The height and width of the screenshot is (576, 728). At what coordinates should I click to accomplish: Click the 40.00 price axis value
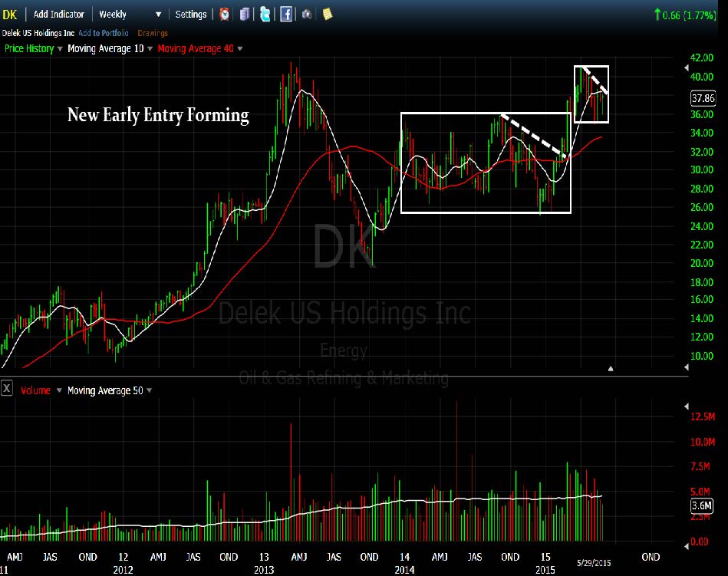(702, 77)
